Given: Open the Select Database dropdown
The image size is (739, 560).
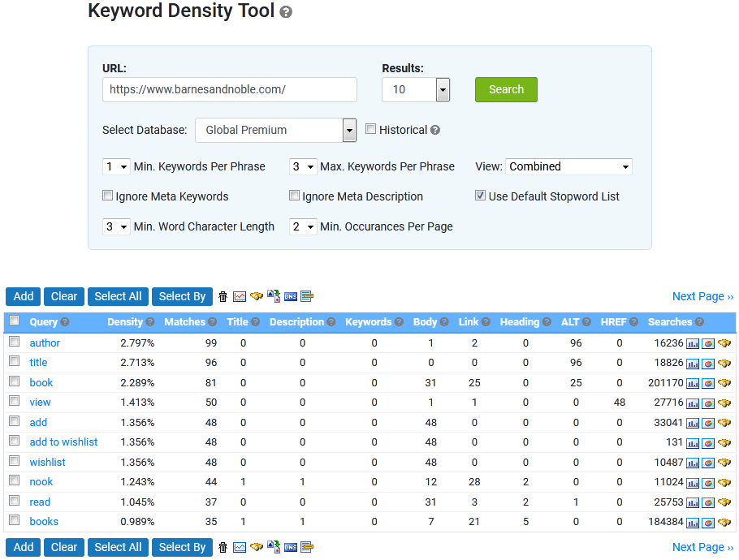Looking at the screenshot, I should 275,130.
